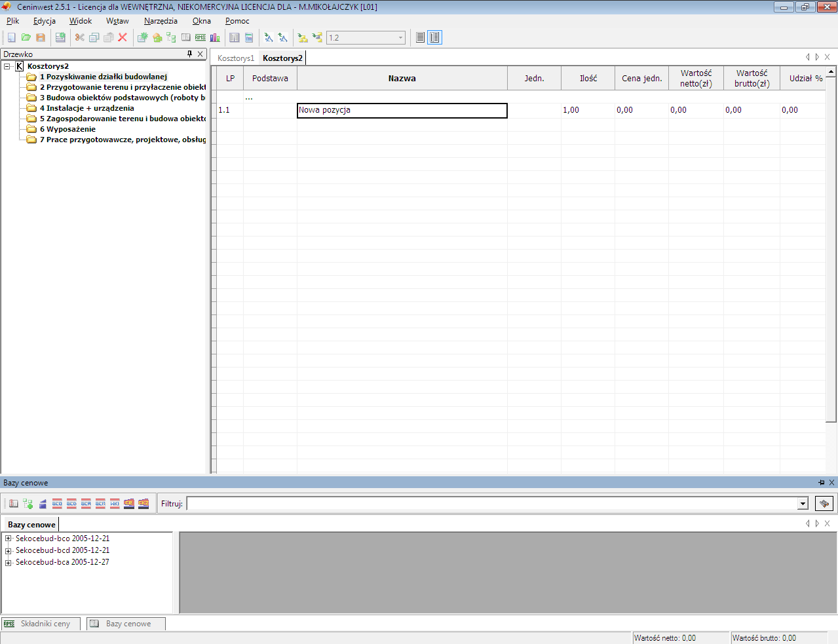Toggle the detailed list view button

tap(434, 38)
